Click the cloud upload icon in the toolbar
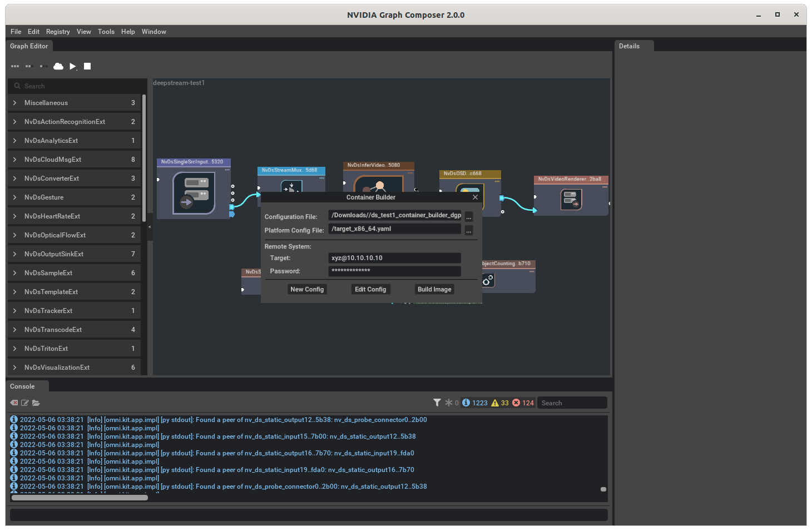812x531 pixels. tap(58, 66)
